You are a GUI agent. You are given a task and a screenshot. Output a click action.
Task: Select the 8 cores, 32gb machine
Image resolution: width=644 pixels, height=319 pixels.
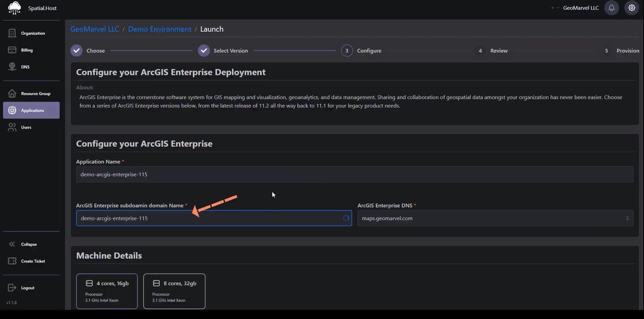point(174,291)
